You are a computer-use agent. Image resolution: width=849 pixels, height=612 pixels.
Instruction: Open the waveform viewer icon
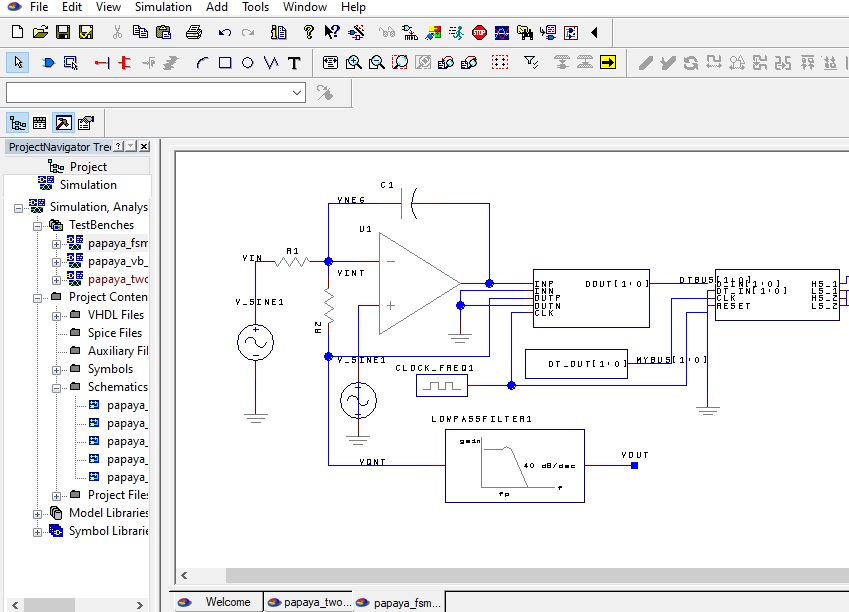pyautogui.click(x=502, y=32)
